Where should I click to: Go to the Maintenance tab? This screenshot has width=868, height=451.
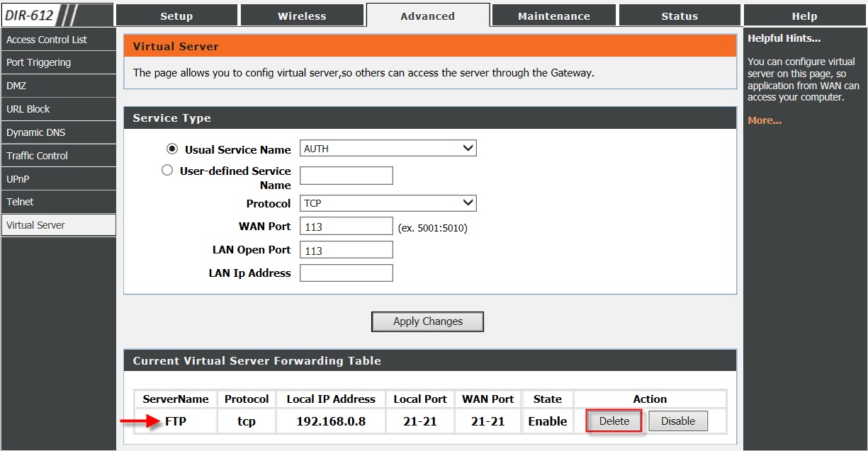(x=553, y=16)
